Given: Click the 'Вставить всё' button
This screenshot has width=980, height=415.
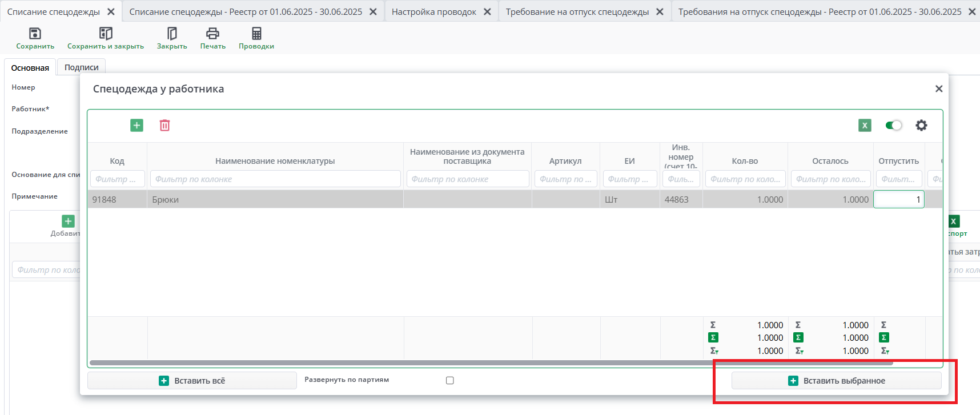Looking at the screenshot, I should (192, 381).
